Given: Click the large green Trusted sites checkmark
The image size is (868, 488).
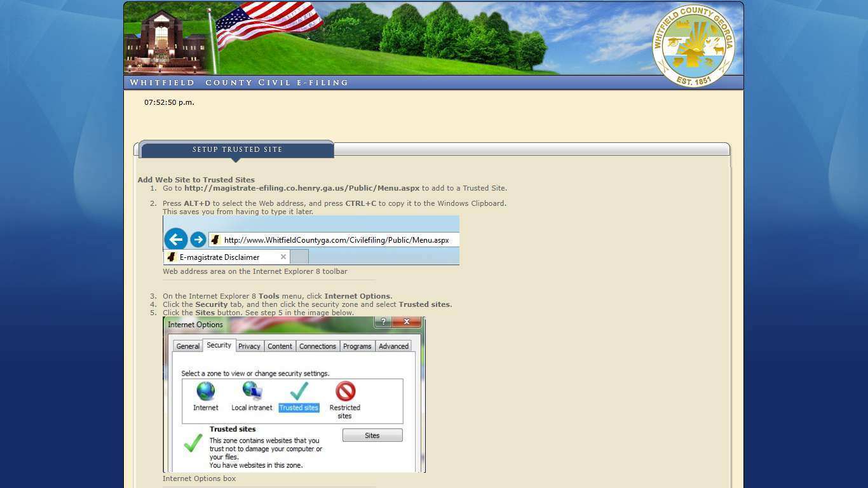Looking at the screenshot, I should (x=193, y=442).
